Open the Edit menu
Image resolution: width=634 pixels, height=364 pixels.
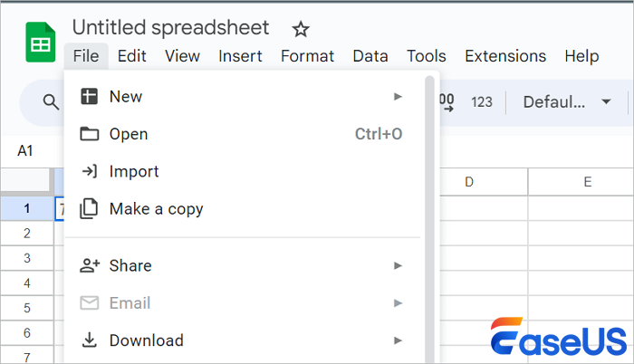coord(132,56)
